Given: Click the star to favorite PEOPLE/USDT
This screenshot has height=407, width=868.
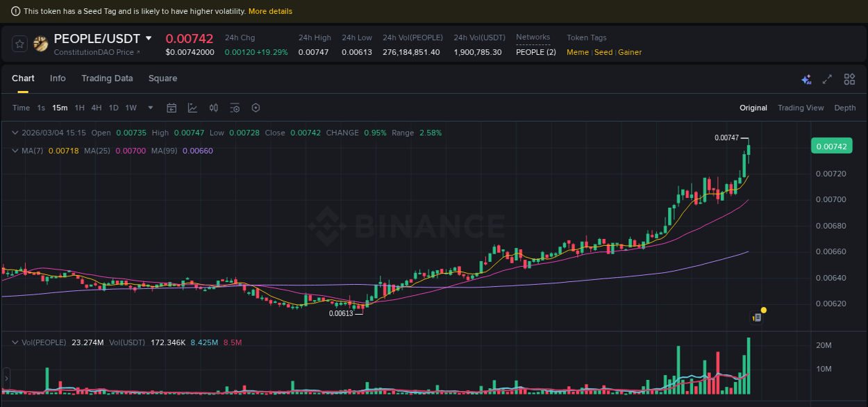Looking at the screenshot, I should point(19,43).
